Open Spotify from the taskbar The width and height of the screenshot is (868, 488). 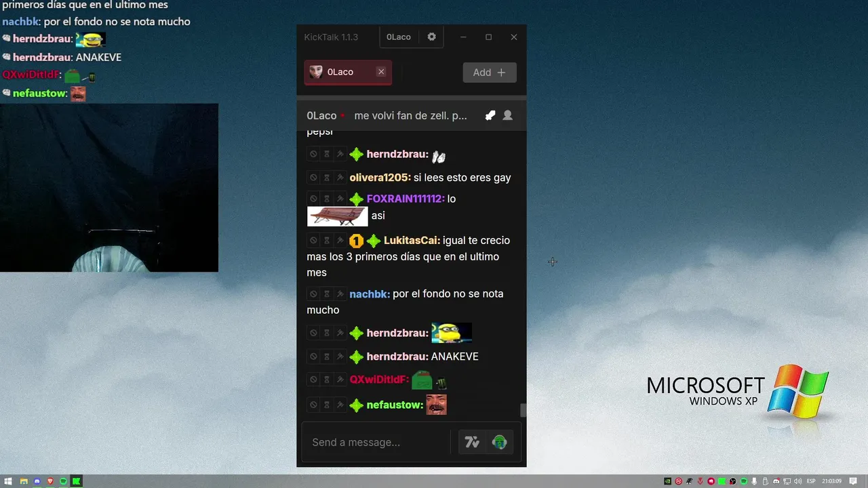point(63,481)
